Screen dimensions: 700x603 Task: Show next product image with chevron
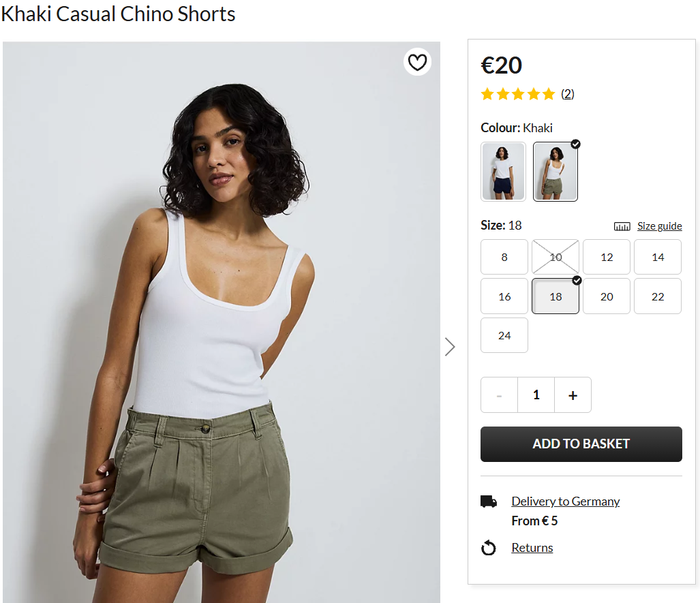click(450, 347)
